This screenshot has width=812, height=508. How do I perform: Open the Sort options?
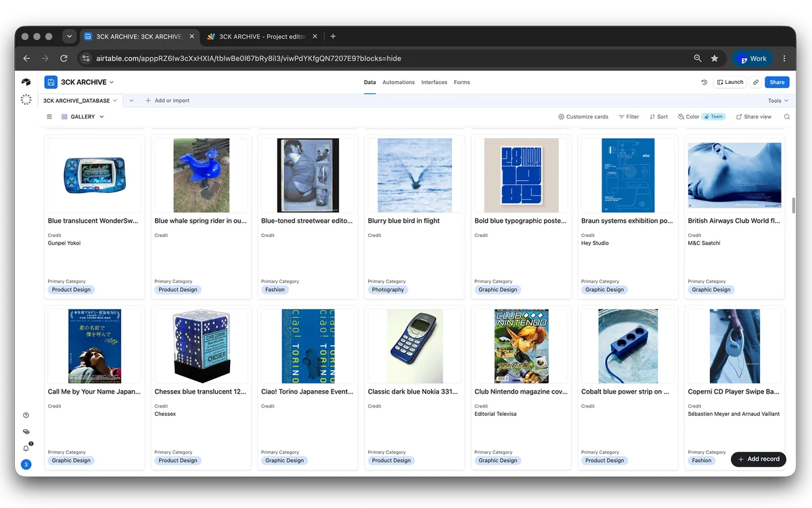(x=658, y=117)
